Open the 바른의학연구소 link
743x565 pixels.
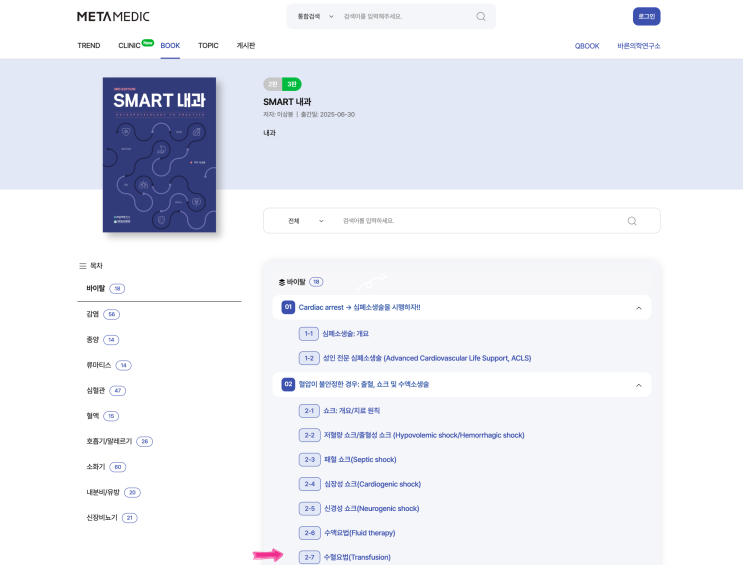point(639,46)
